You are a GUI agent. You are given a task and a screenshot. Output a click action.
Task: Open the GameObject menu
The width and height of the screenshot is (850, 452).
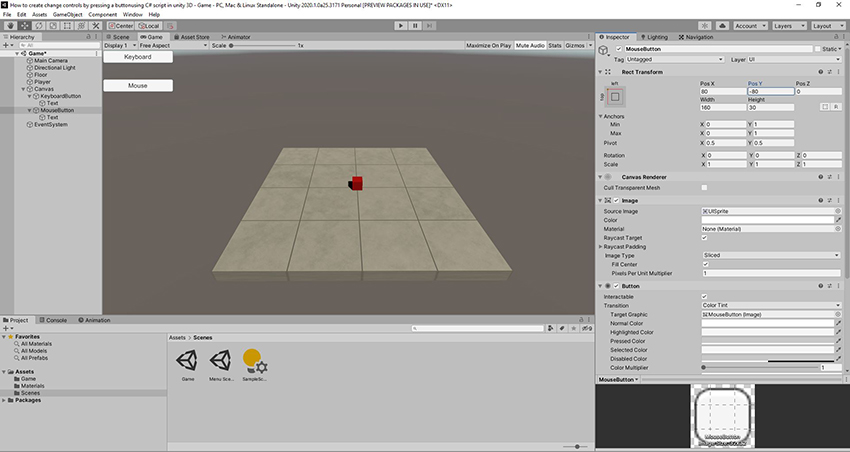[x=68, y=15]
